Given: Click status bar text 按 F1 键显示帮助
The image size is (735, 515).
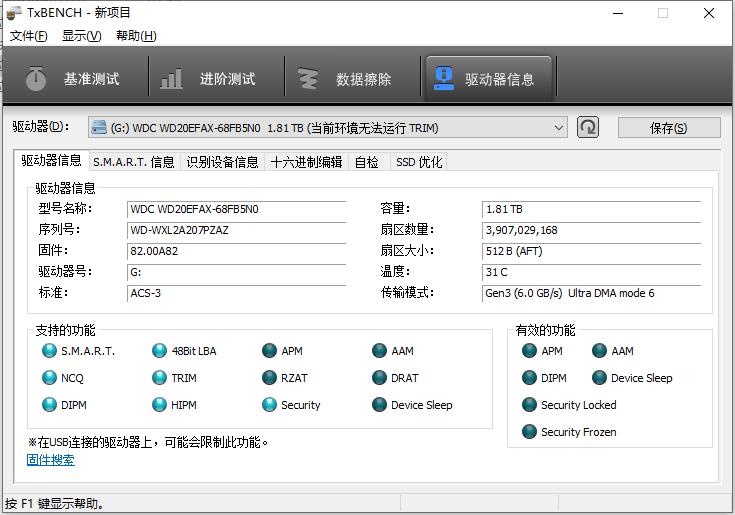Looking at the screenshot, I should tap(54, 504).
